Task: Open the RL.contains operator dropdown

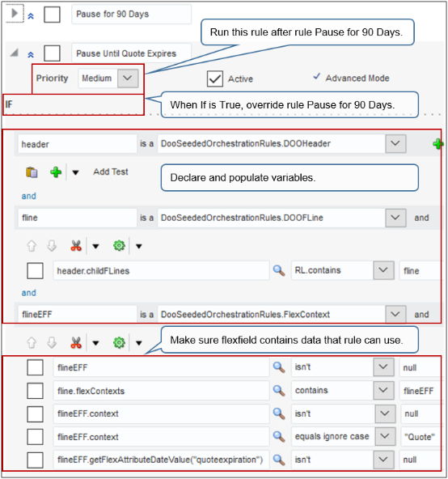Action: point(383,270)
